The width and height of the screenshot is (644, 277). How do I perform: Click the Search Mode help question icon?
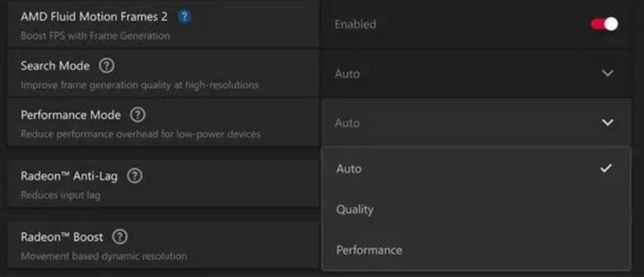[107, 66]
